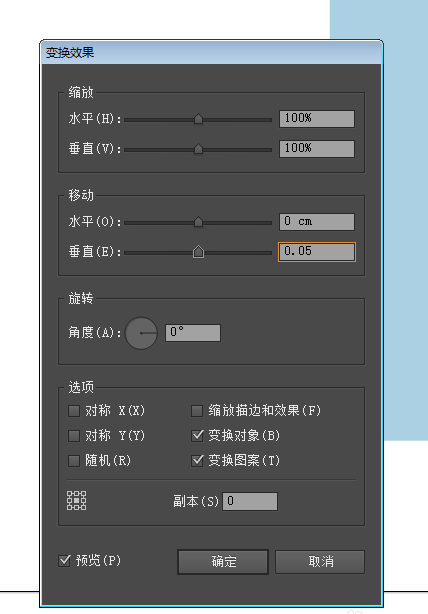Click the 确定 button
The image size is (428, 614).
[x=223, y=562]
